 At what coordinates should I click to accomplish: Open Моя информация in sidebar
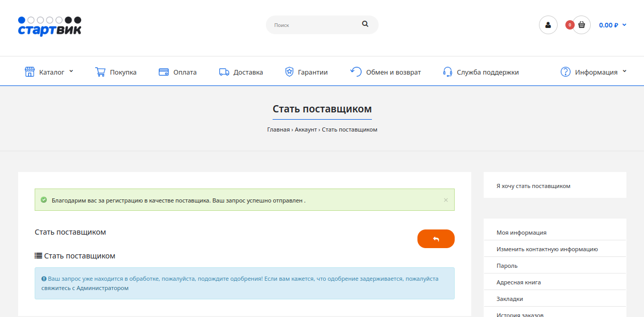tap(521, 233)
